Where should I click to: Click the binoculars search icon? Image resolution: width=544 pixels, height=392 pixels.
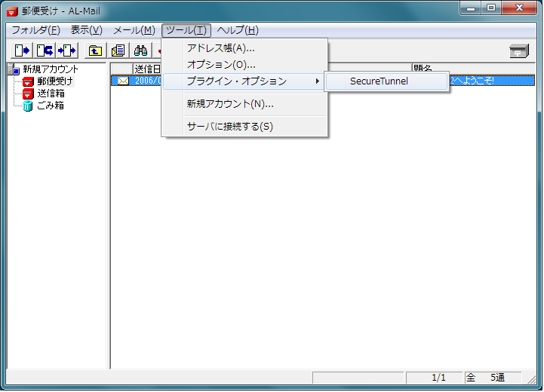[140, 51]
